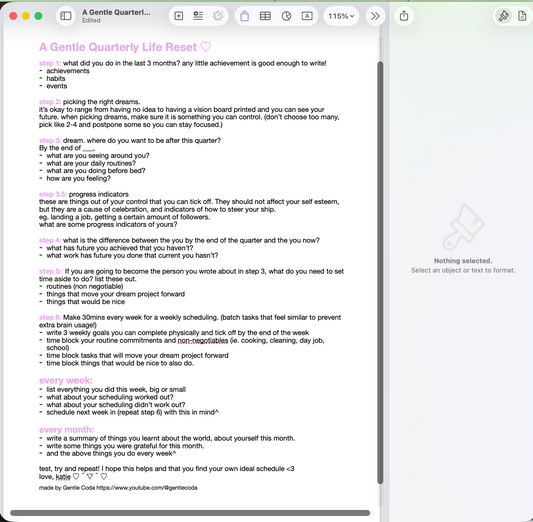Viewport: 533px width, 522px height.
Task: Click 'what are some progress indicators of yours?'
Action: click(x=108, y=225)
